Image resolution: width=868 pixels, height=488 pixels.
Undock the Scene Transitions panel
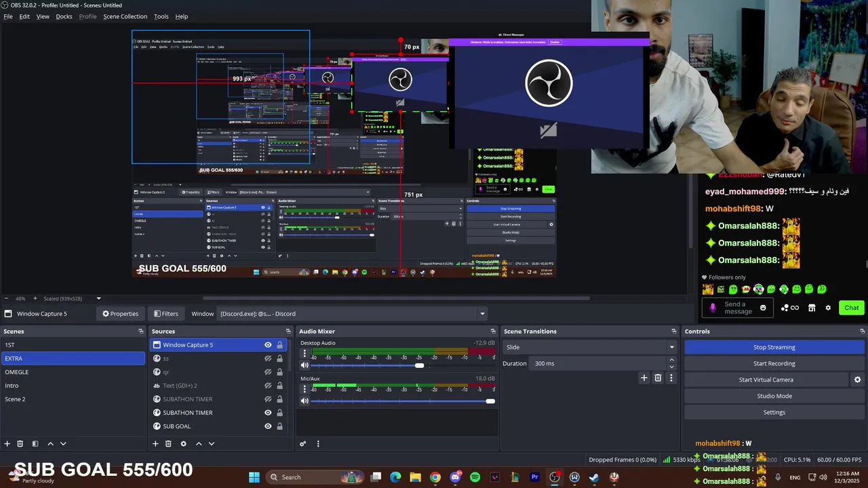click(674, 331)
